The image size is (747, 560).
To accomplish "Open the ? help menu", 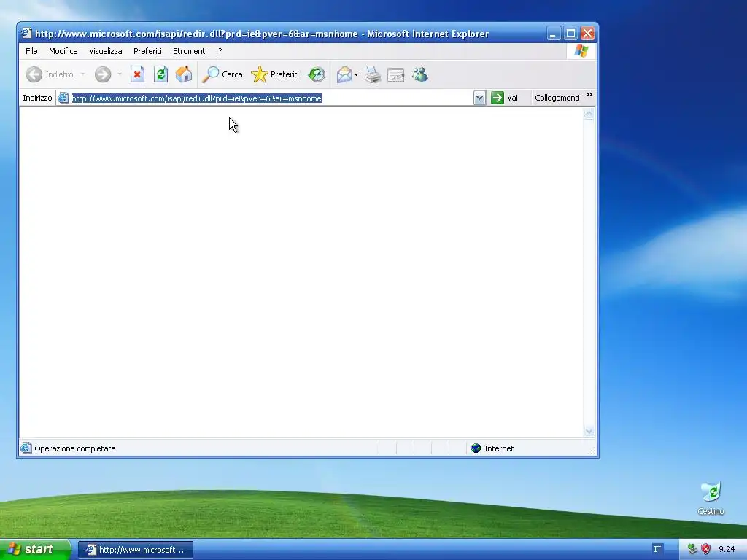I will tap(220, 51).
